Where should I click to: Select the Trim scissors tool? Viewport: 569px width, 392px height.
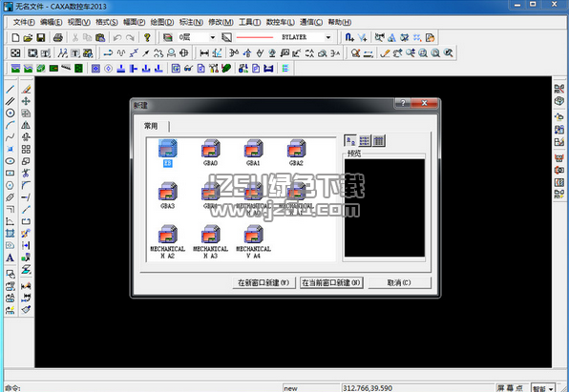click(26, 173)
